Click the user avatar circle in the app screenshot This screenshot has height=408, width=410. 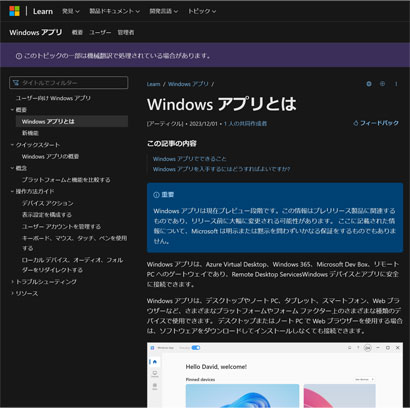[367, 348]
